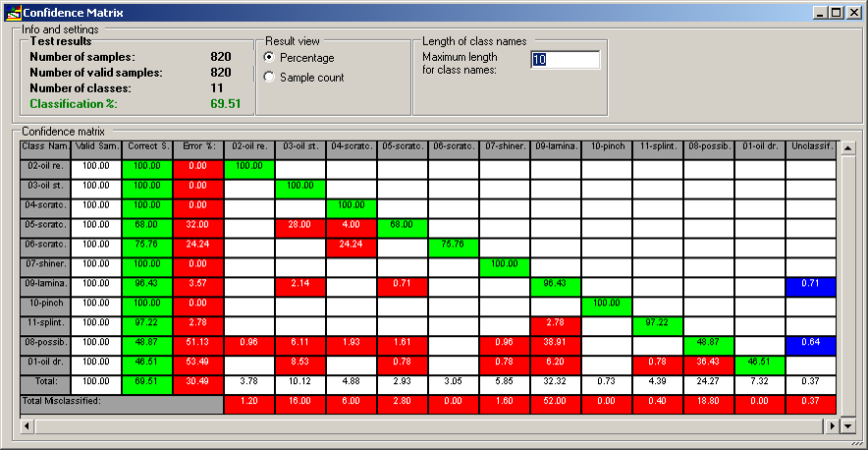Click the green 46.51 diagonal cell

point(760,366)
